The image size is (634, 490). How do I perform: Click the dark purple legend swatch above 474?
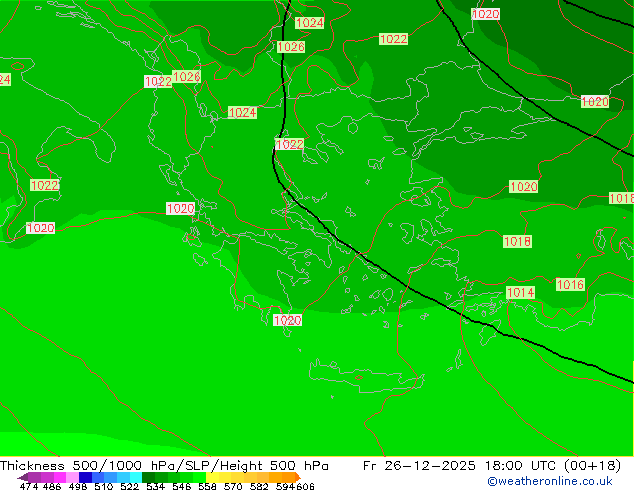click(x=34, y=477)
